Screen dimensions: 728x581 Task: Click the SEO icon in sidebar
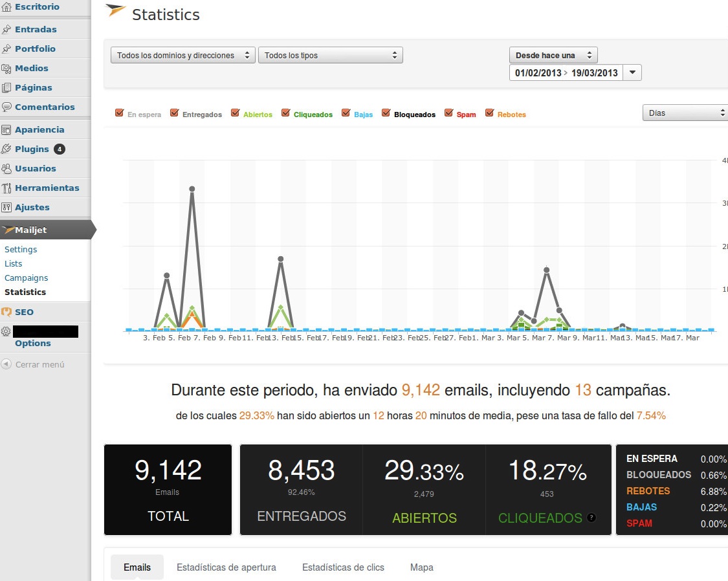pyautogui.click(x=6, y=312)
